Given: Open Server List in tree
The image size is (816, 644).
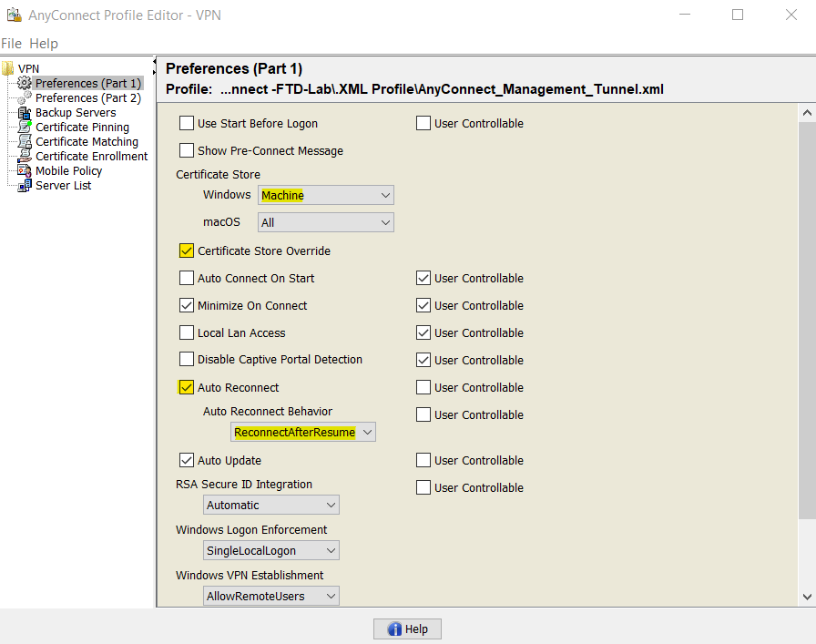Looking at the screenshot, I should [x=63, y=185].
